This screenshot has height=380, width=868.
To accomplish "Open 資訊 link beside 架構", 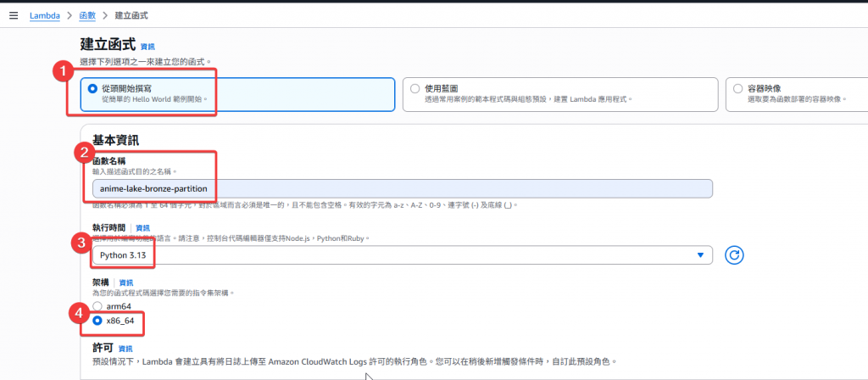I will coord(126,282).
